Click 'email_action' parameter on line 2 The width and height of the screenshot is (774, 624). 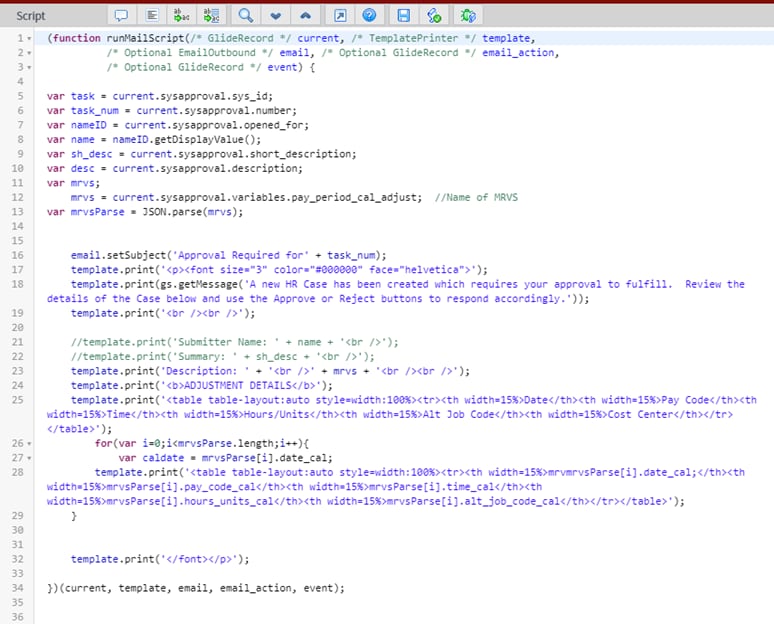pyautogui.click(x=518, y=53)
